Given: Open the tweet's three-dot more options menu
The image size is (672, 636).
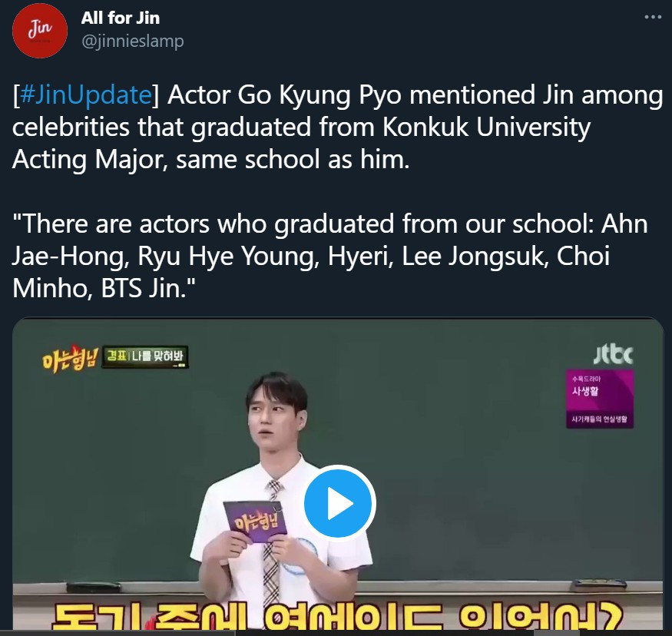Looking at the screenshot, I should [x=653, y=17].
